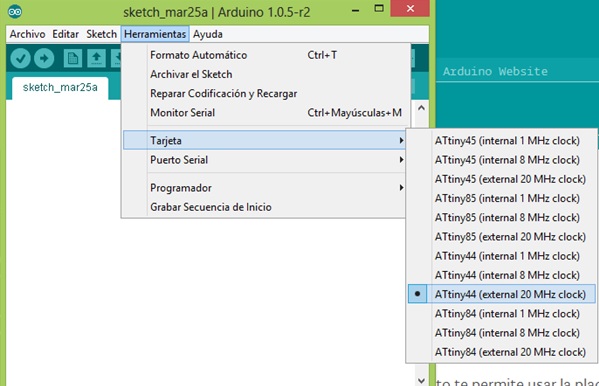Click the Open sketch up-arrow icon
The width and height of the screenshot is (599, 386).
pos(96,58)
